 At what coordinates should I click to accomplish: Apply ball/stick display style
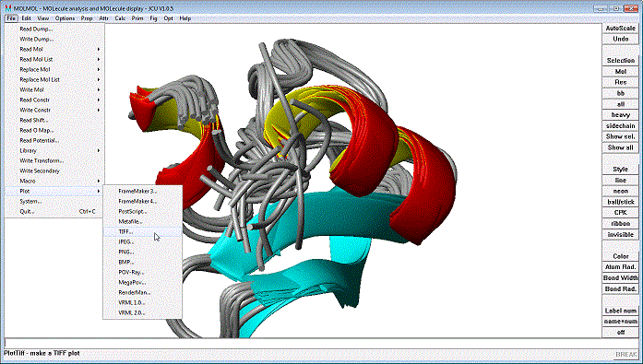(621, 202)
